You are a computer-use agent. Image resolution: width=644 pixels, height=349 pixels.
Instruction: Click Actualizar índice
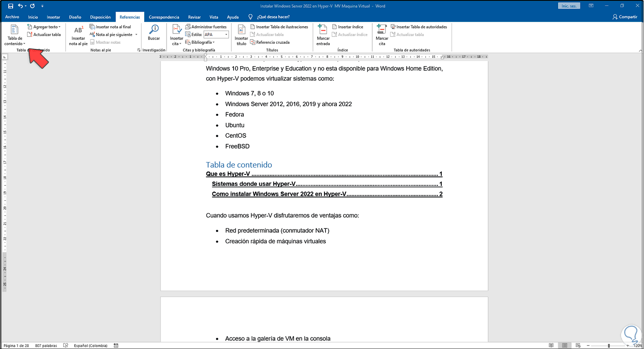click(x=349, y=34)
